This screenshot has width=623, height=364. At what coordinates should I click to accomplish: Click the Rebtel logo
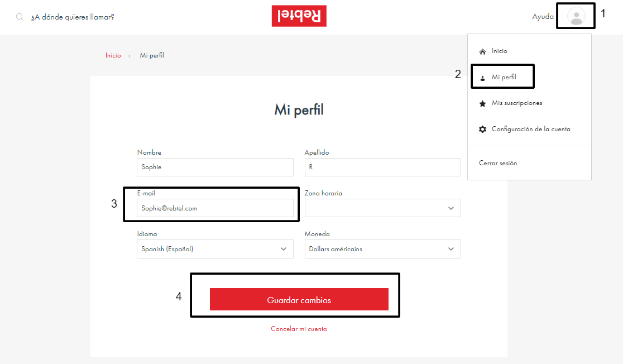(x=299, y=16)
